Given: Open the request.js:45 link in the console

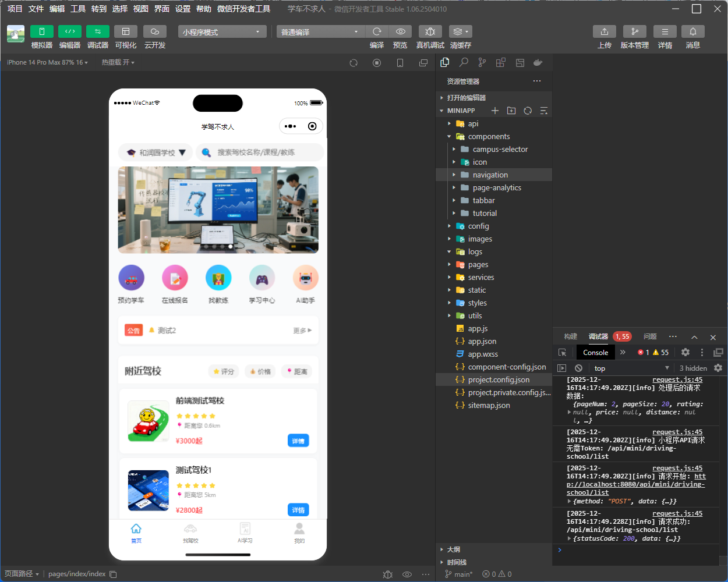Looking at the screenshot, I should [x=677, y=379].
